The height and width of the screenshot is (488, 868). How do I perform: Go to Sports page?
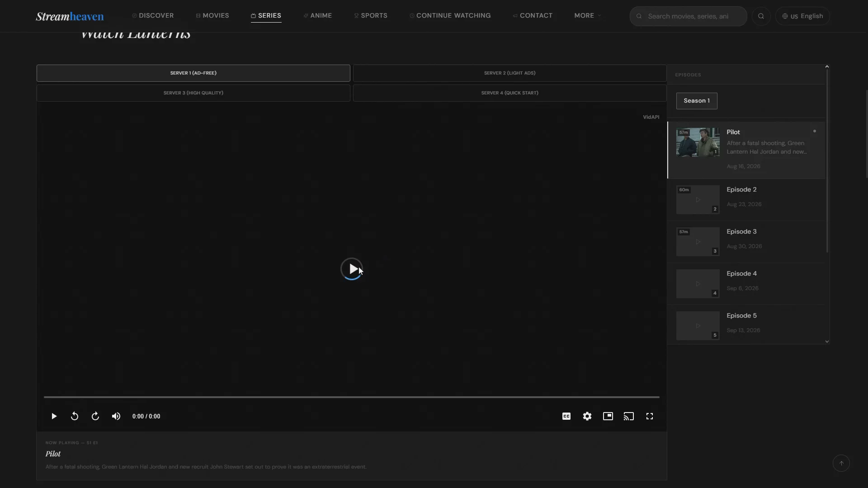point(371,15)
